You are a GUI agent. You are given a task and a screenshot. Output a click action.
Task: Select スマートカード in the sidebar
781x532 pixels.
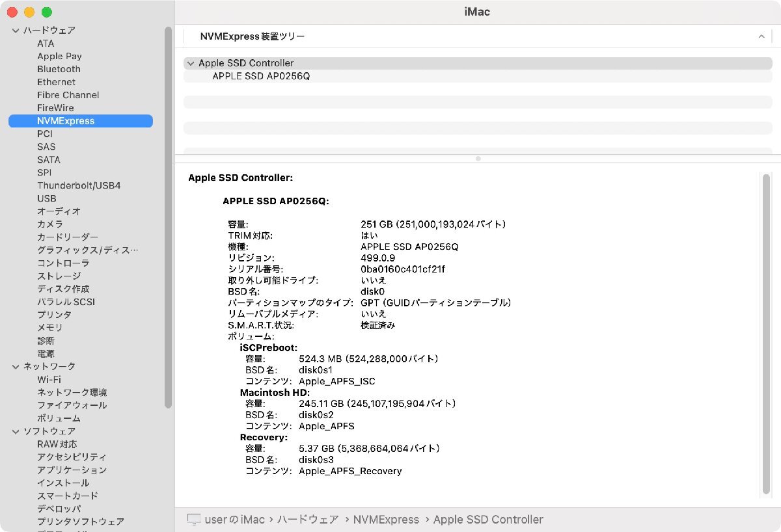click(68, 496)
